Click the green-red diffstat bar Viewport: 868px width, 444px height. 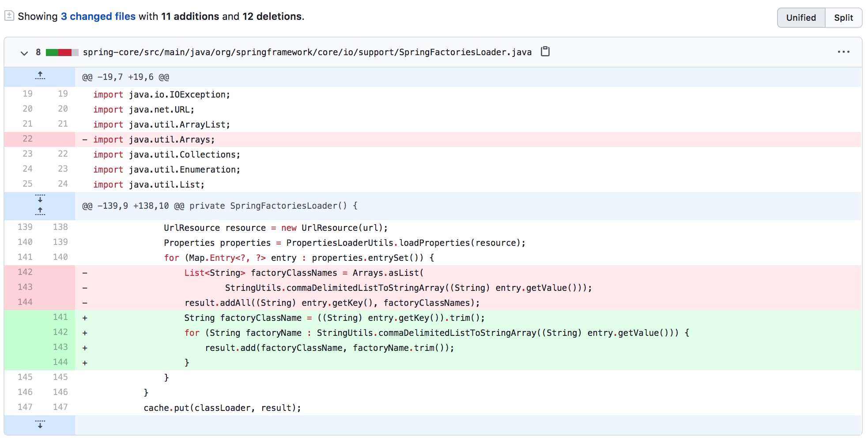point(62,53)
